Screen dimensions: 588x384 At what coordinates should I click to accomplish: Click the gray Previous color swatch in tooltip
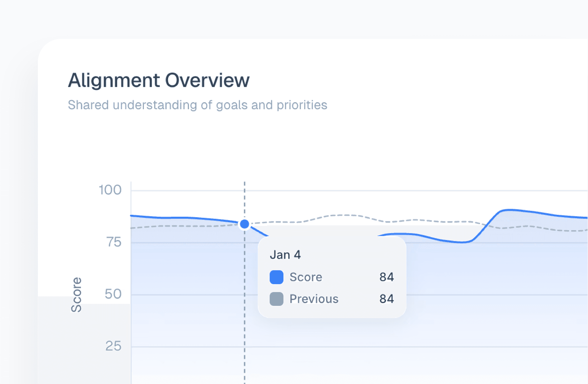[x=276, y=299]
